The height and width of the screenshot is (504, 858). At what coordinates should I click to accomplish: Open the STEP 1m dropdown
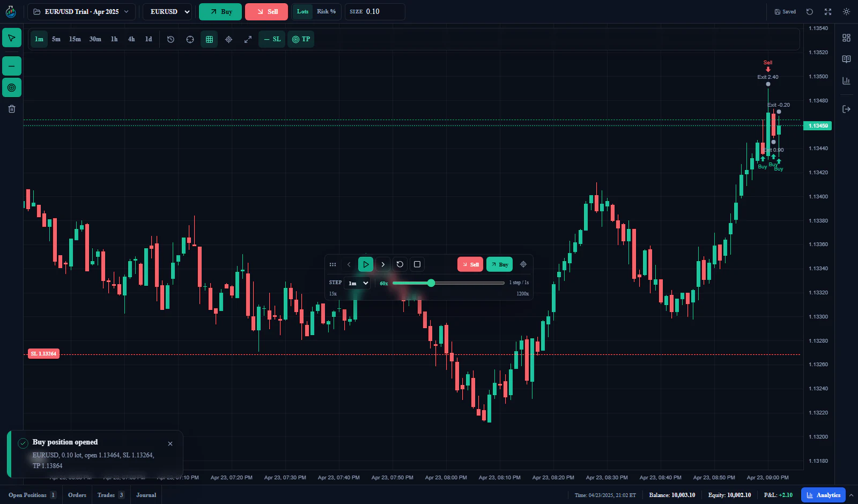[x=358, y=283]
